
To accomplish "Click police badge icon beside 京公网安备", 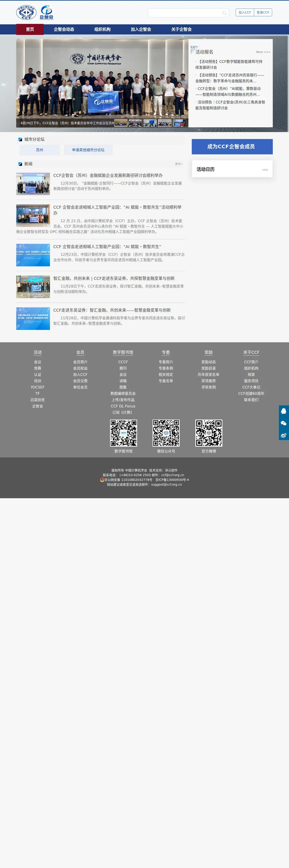I will pyautogui.click(x=102, y=480).
